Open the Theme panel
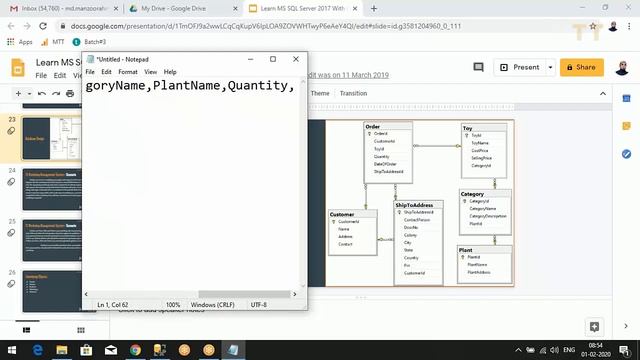This screenshot has height=360, width=640. point(320,93)
